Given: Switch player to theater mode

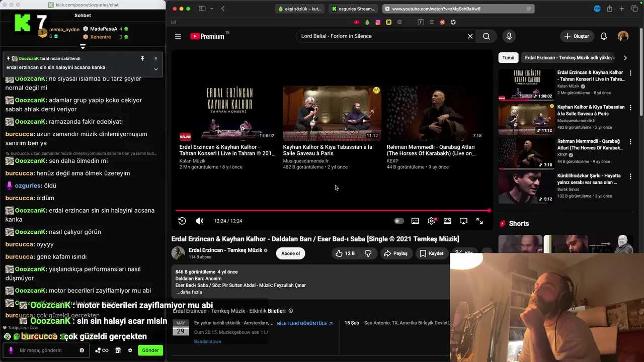Looking at the screenshot, I should tap(447, 221).
